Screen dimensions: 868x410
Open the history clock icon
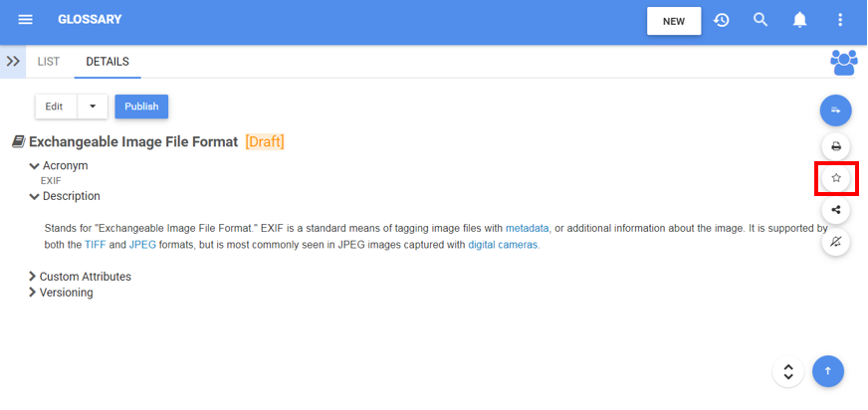(x=722, y=20)
